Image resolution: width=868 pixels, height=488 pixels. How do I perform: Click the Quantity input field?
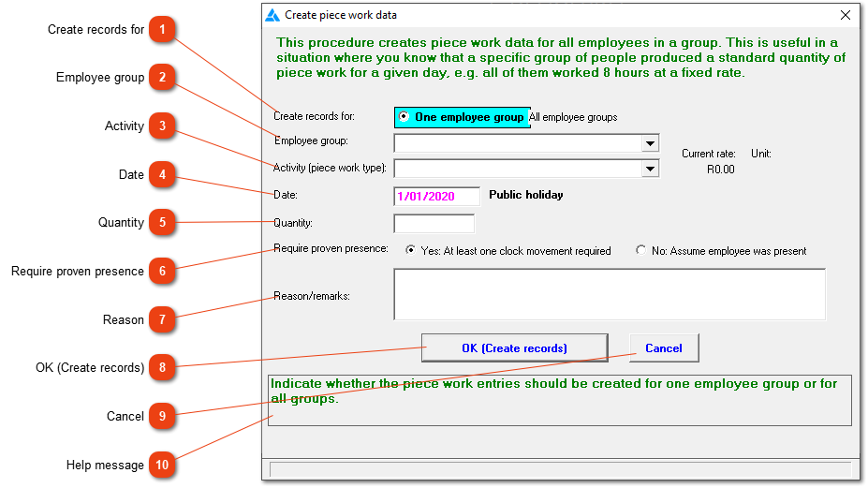pos(434,223)
